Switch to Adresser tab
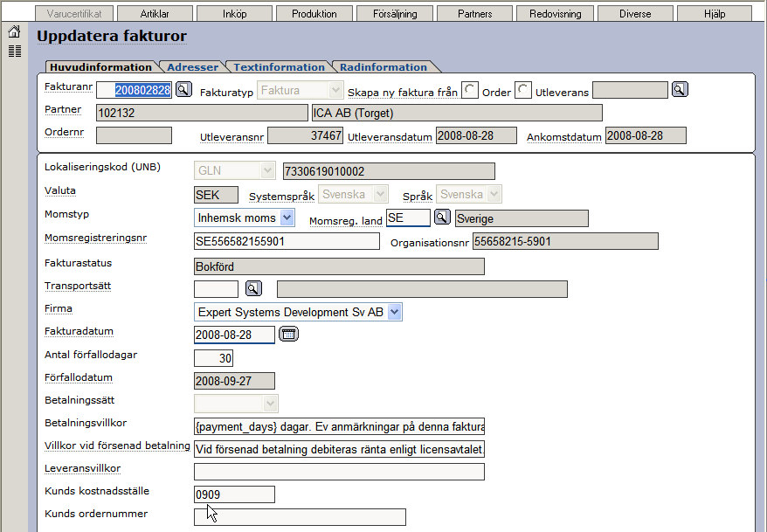This screenshot has height=532, width=767. click(193, 67)
